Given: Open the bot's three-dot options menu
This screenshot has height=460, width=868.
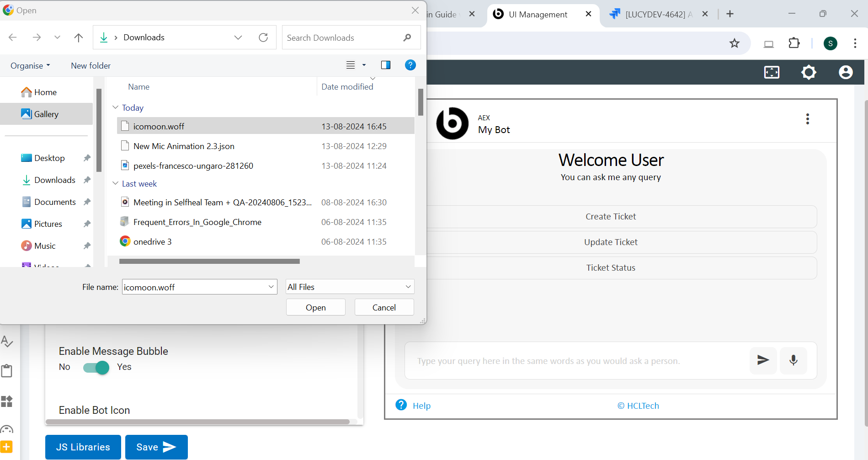Looking at the screenshot, I should pyautogui.click(x=807, y=119).
